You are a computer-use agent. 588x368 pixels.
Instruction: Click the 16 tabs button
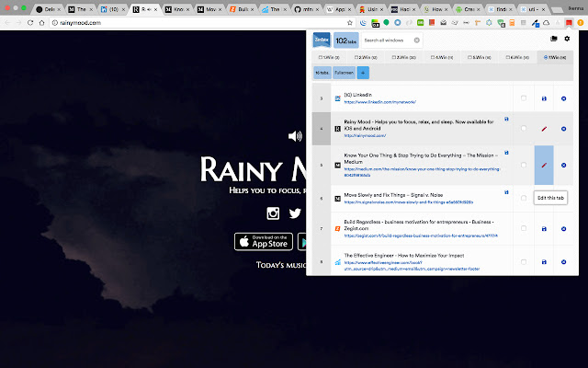322,73
